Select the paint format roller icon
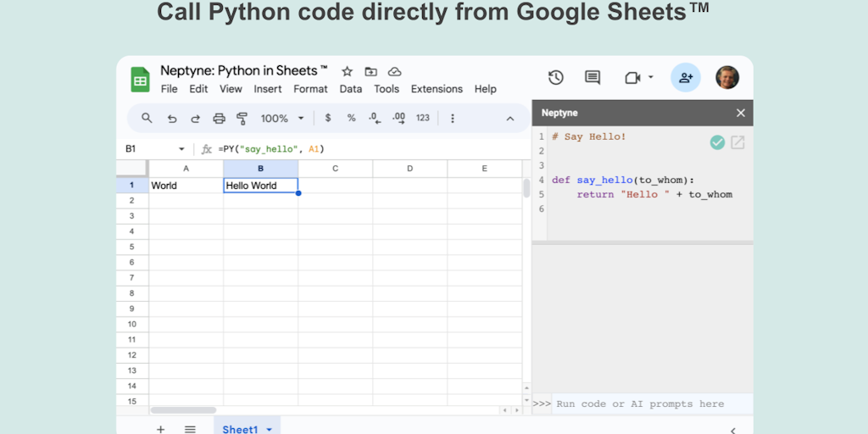The width and height of the screenshot is (868, 434). point(242,119)
